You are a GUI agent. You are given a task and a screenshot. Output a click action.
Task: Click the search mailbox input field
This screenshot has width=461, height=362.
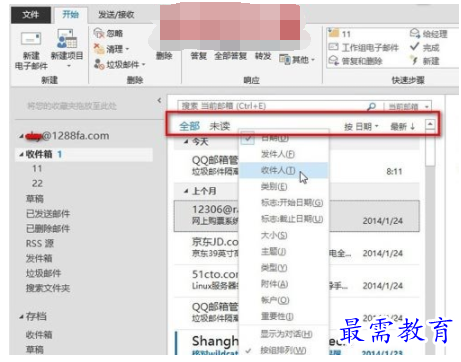tap(272, 106)
